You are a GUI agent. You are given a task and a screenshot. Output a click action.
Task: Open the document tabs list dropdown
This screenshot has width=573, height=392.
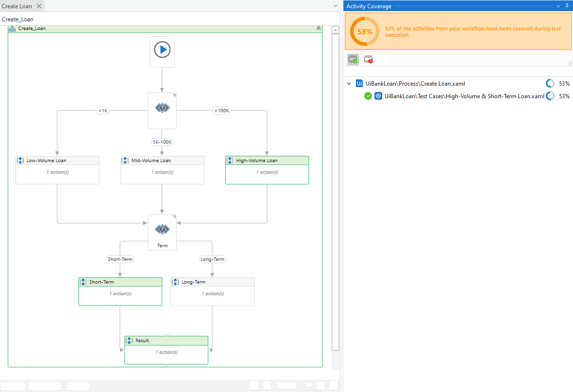(x=336, y=6)
